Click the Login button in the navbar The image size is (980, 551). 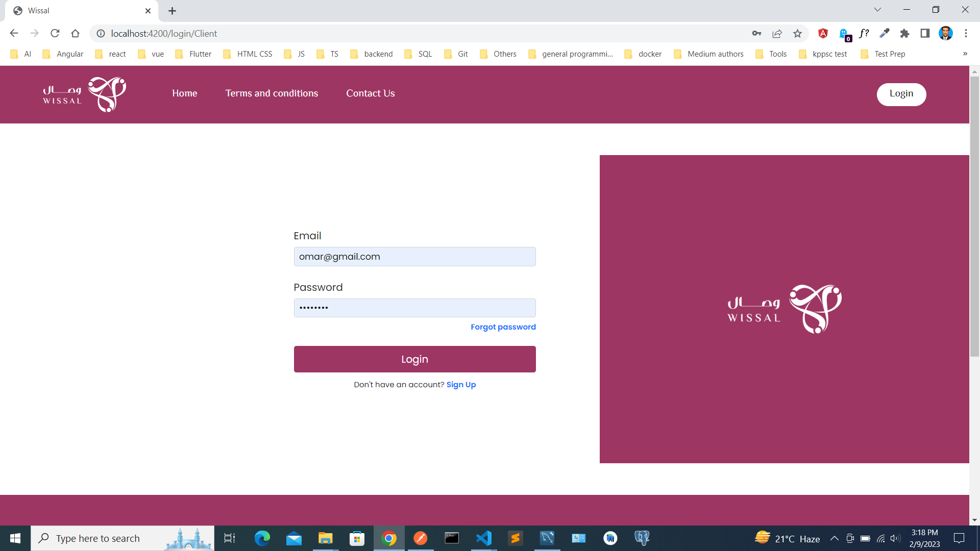tap(901, 94)
